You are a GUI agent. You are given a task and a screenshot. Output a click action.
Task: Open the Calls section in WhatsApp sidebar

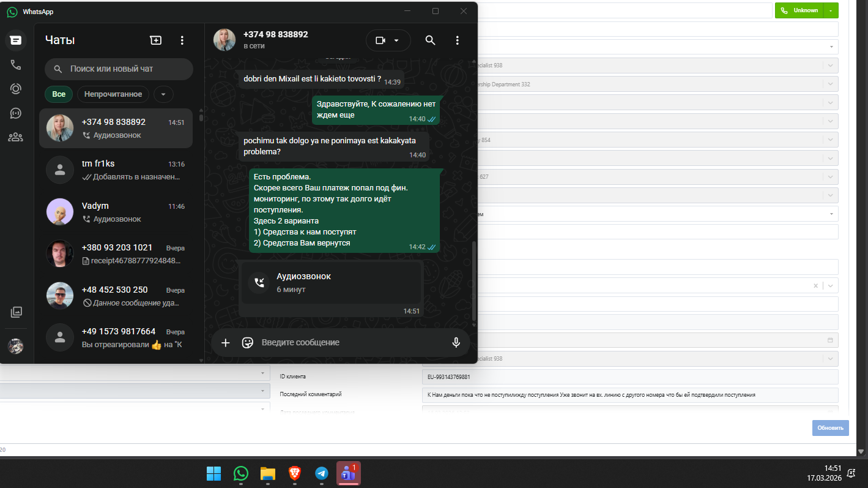16,65
